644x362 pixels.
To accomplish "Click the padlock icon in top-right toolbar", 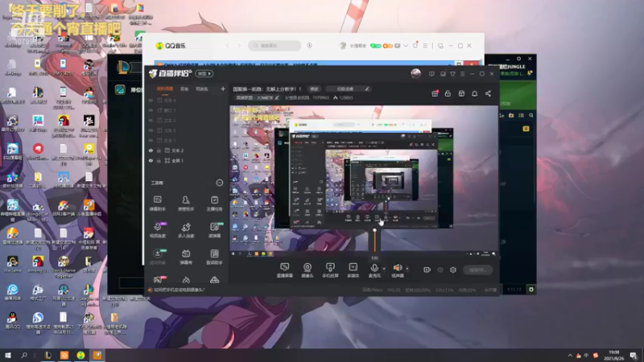I will (x=448, y=93).
